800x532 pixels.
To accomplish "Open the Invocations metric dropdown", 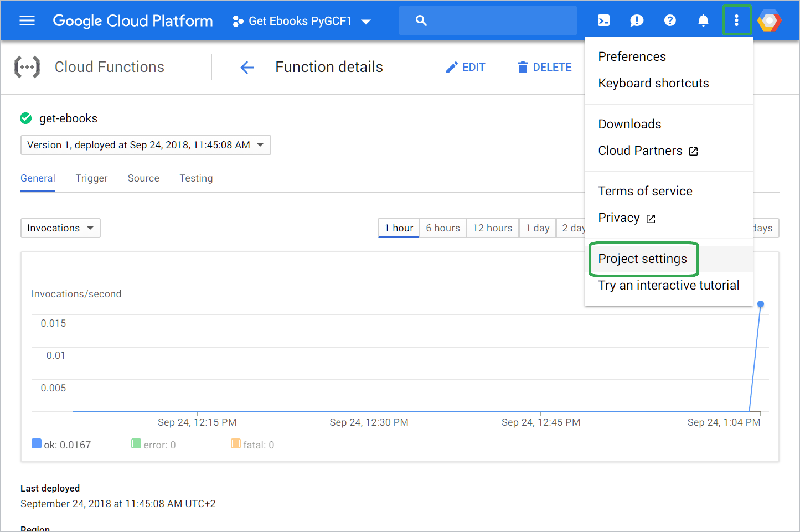I will 60,228.
